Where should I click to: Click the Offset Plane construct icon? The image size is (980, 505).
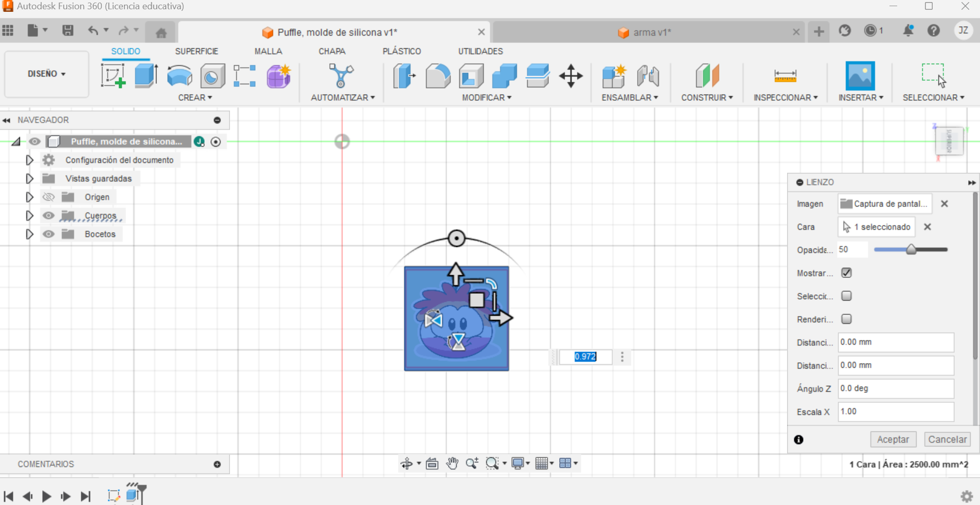[707, 76]
